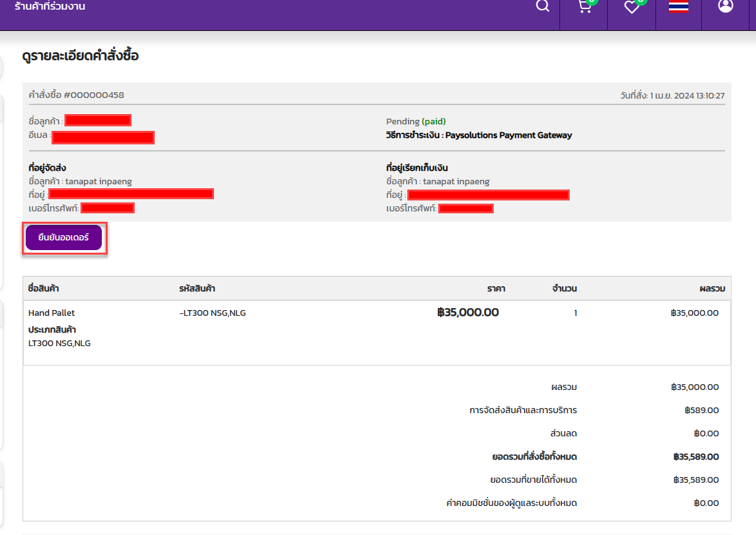Viewport: 756px width, 535px height.
Task: Open the ร้านค้าที่ร่วมงาน menu item
Action: pos(50,6)
